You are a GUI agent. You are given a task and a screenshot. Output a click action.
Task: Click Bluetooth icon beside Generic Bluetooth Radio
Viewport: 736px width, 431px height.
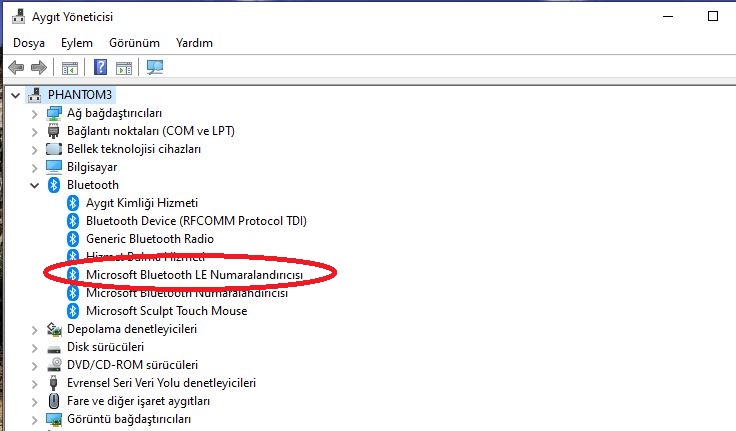click(x=72, y=239)
